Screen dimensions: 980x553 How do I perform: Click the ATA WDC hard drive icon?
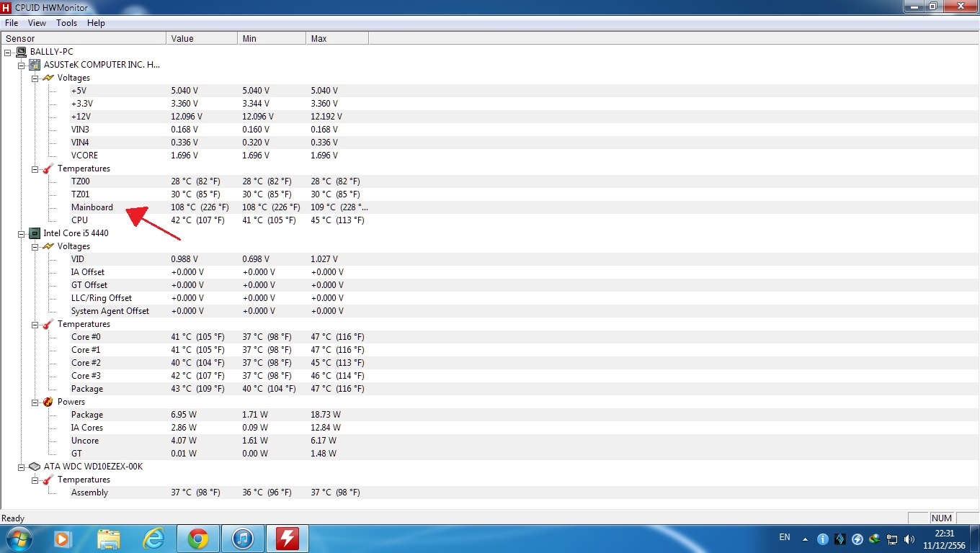tap(34, 467)
